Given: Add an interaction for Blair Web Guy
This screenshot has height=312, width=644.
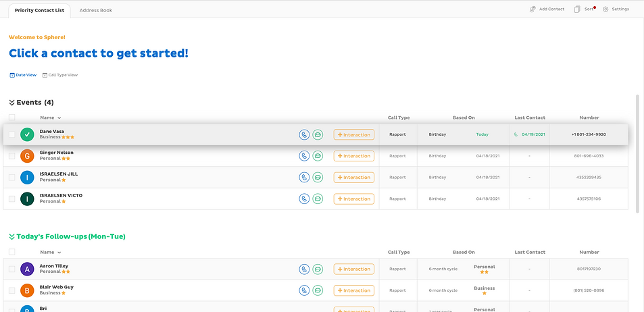Looking at the screenshot, I should [x=353, y=290].
